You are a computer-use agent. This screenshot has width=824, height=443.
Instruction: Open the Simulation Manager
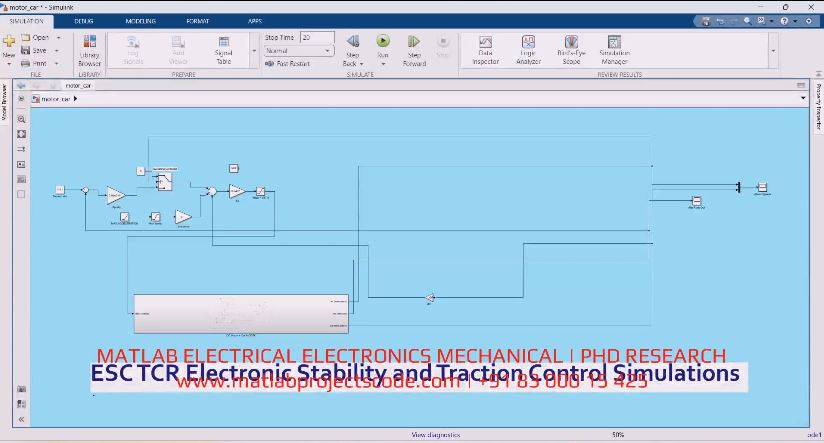pos(614,48)
